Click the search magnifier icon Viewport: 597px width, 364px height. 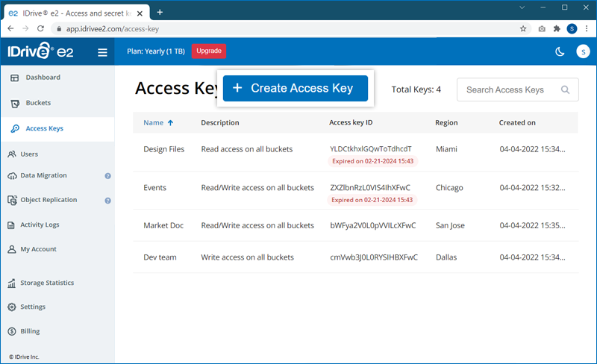coord(566,90)
